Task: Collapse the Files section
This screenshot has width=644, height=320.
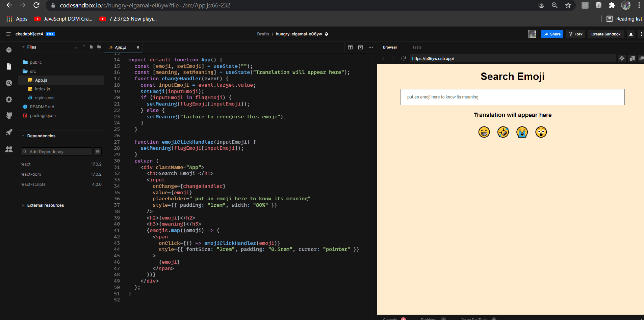Action: coord(23,47)
